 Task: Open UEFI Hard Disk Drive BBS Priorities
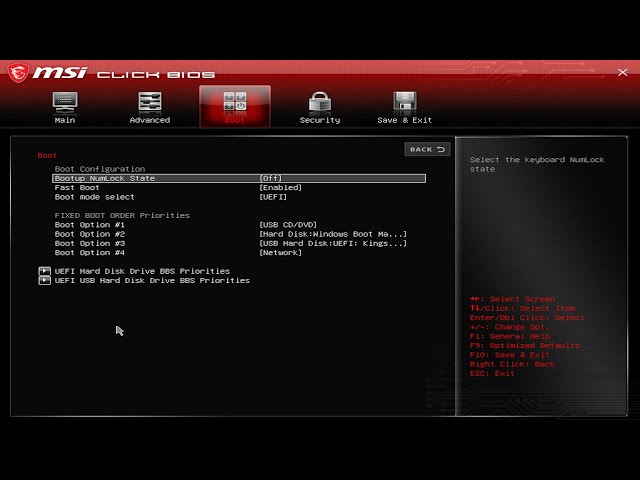click(x=142, y=271)
